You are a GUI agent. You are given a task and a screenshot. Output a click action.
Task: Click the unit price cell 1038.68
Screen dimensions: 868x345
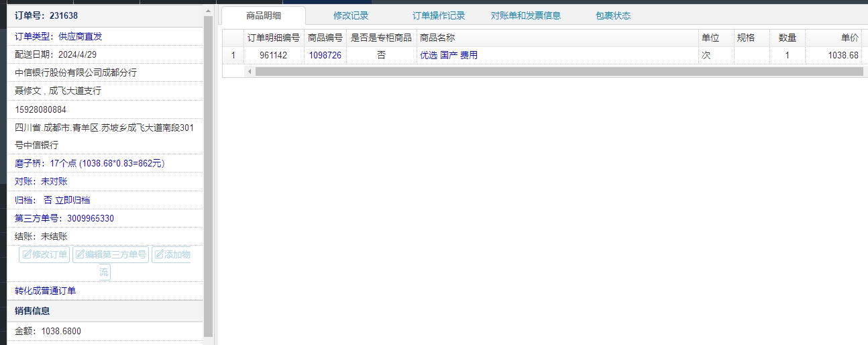(834, 56)
